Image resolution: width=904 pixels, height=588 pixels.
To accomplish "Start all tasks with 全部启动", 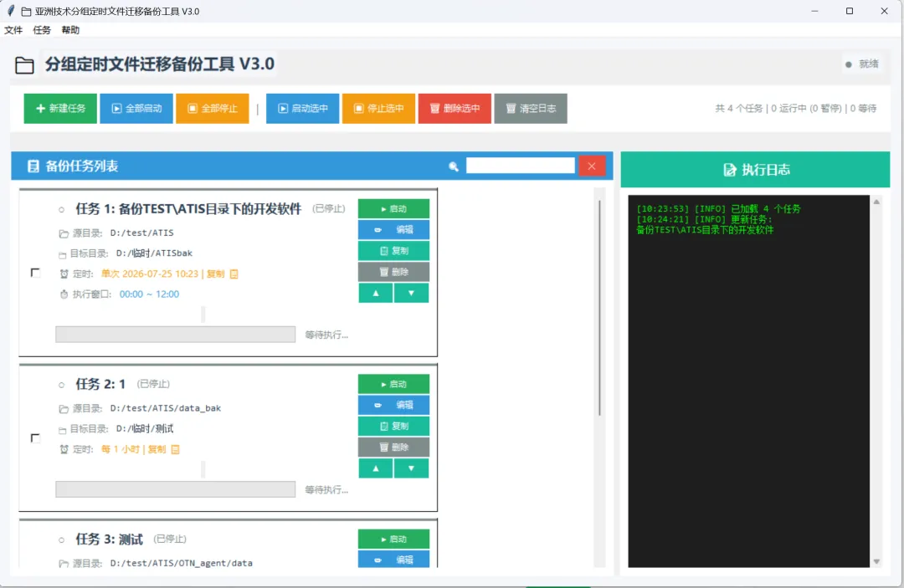I will coord(136,108).
